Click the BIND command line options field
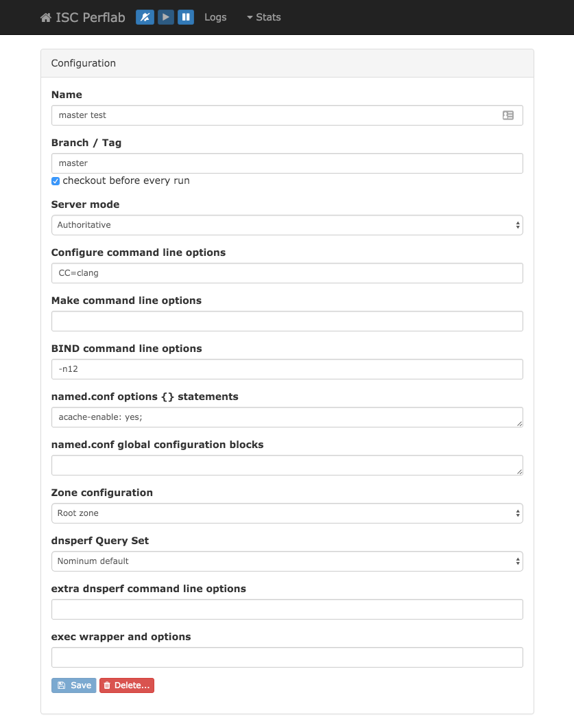The height and width of the screenshot is (728, 574). pyautogui.click(x=287, y=369)
